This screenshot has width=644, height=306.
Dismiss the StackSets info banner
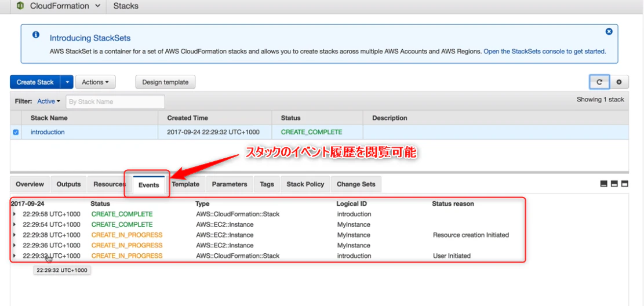pos(609,31)
